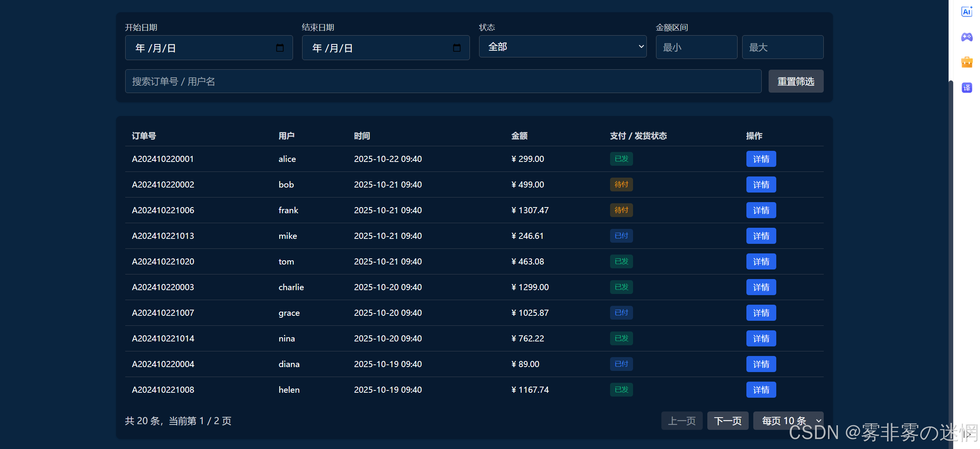Open the game controller sidebar icon

coord(967,37)
